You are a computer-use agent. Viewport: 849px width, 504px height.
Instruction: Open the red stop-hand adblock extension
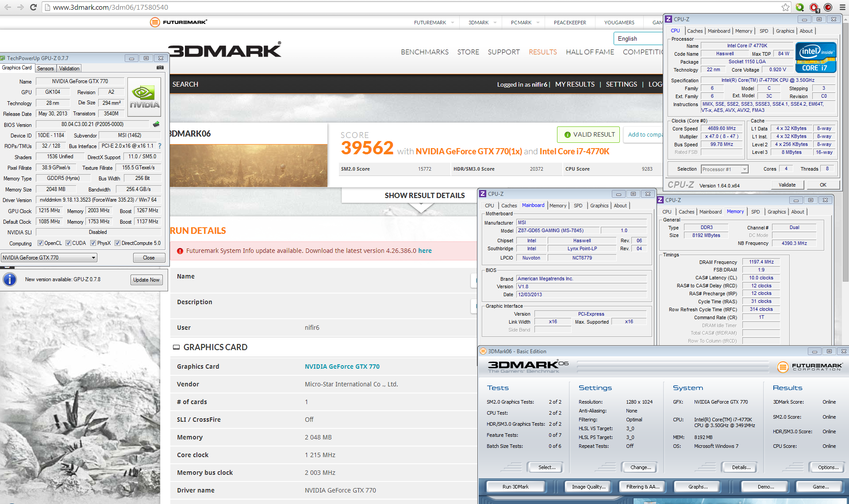click(x=814, y=7)
